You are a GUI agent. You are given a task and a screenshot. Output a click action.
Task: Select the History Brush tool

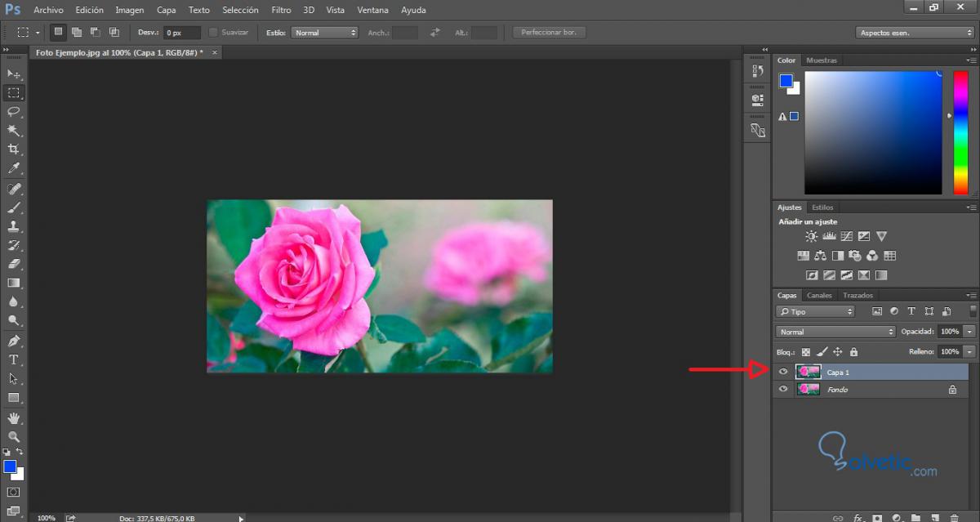pyautogui.click(x=14, y=245)
